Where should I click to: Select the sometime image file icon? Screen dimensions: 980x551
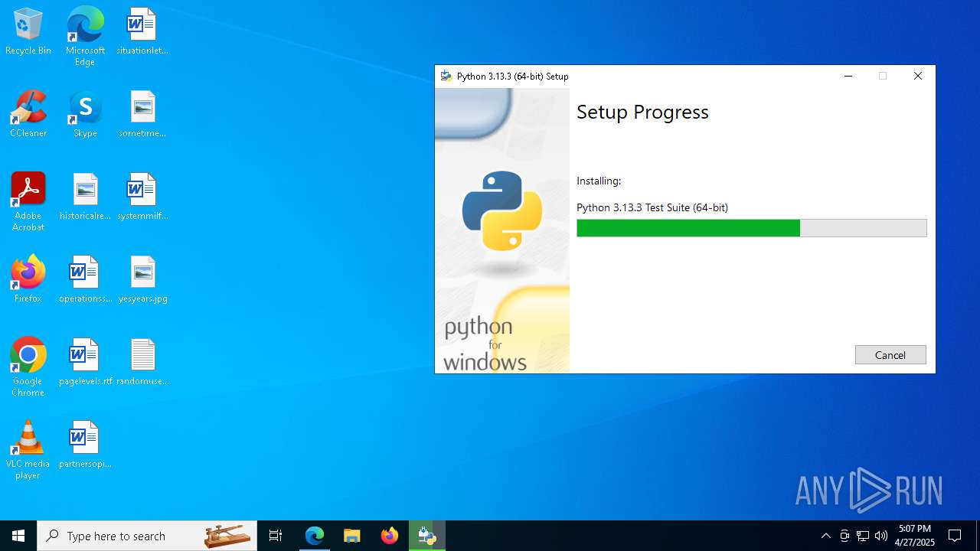pyautogui.click(x=142, y=115)
